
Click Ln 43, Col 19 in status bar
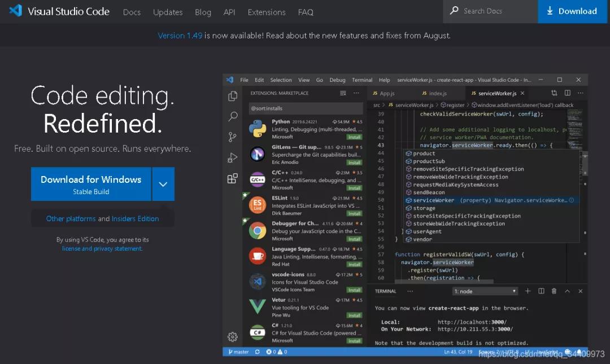(458, 352)
